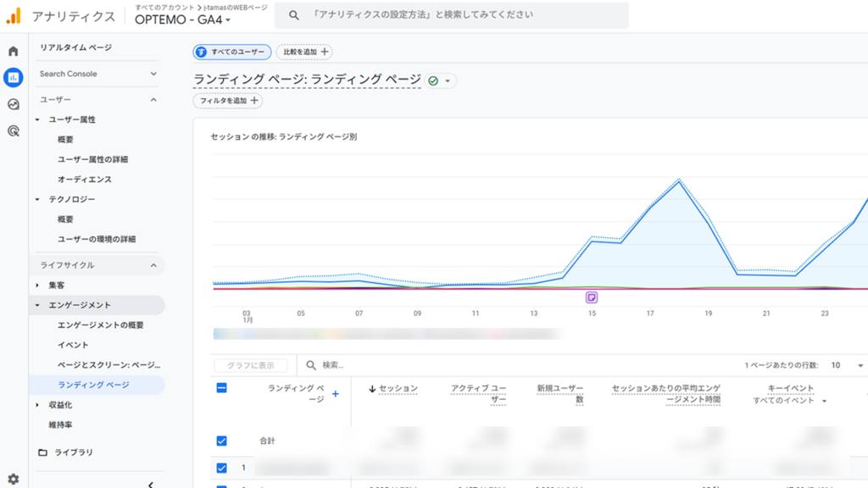The width and height of the screenshot is (868, 488).
Task: Click the Google Analytics logo
Action: [14, 14]
